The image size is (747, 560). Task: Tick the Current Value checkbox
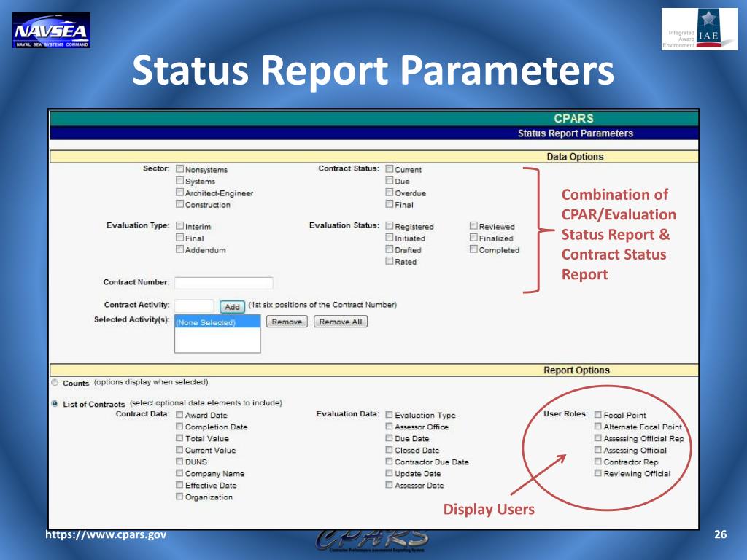pyautogui.click(x=179, y=449)
